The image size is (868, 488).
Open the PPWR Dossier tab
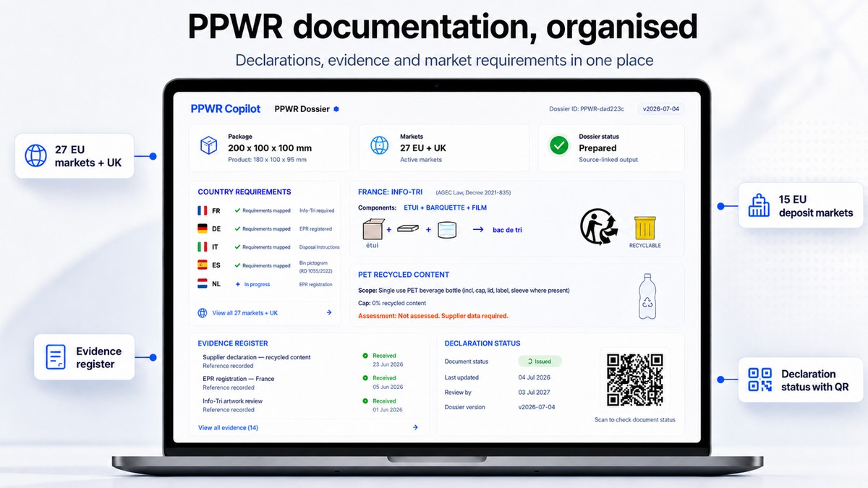click(302, 109)
